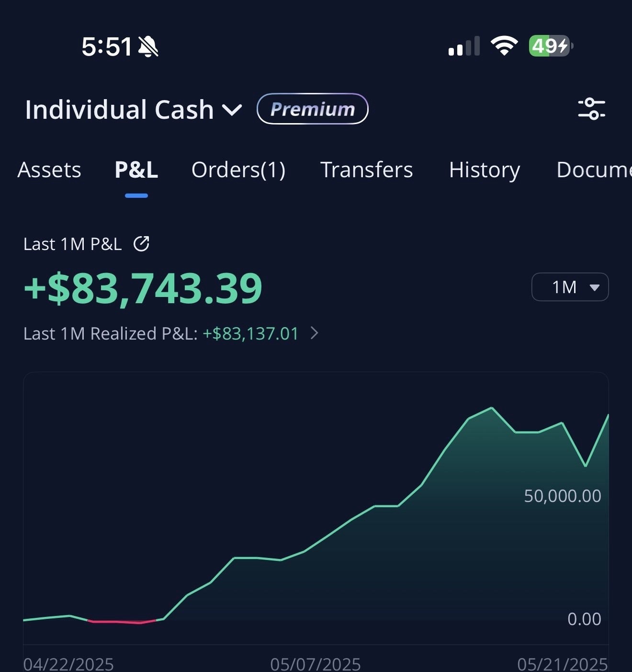Open Orders(1) to view pending orders
This screenshot has height=672, width=632.
238,171
